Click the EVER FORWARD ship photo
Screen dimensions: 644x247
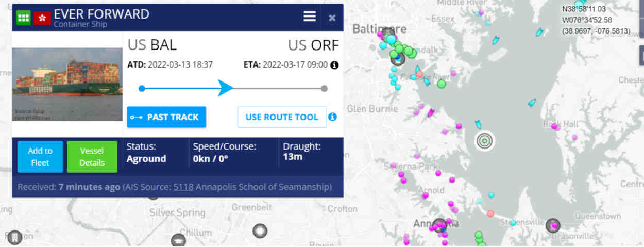coord(67,84)
